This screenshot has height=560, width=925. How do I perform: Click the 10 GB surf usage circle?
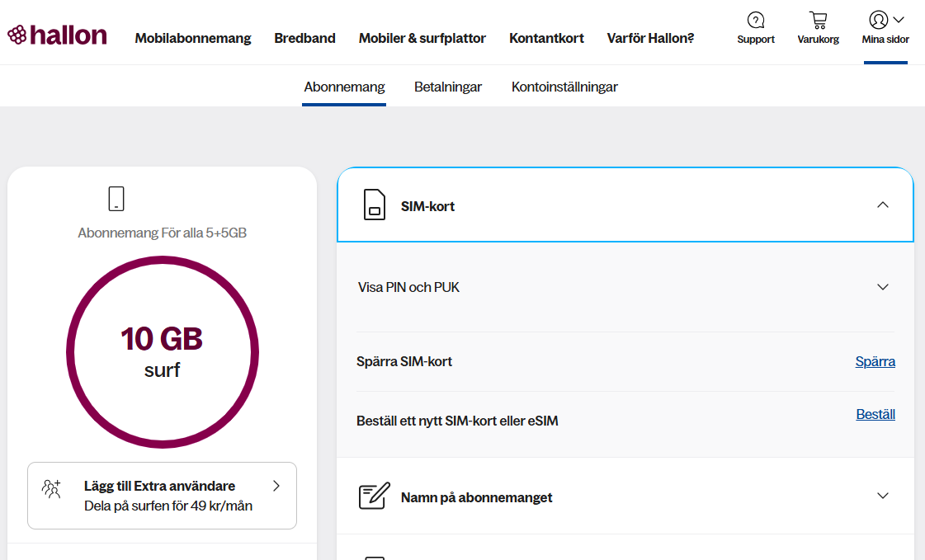point(163,353)
